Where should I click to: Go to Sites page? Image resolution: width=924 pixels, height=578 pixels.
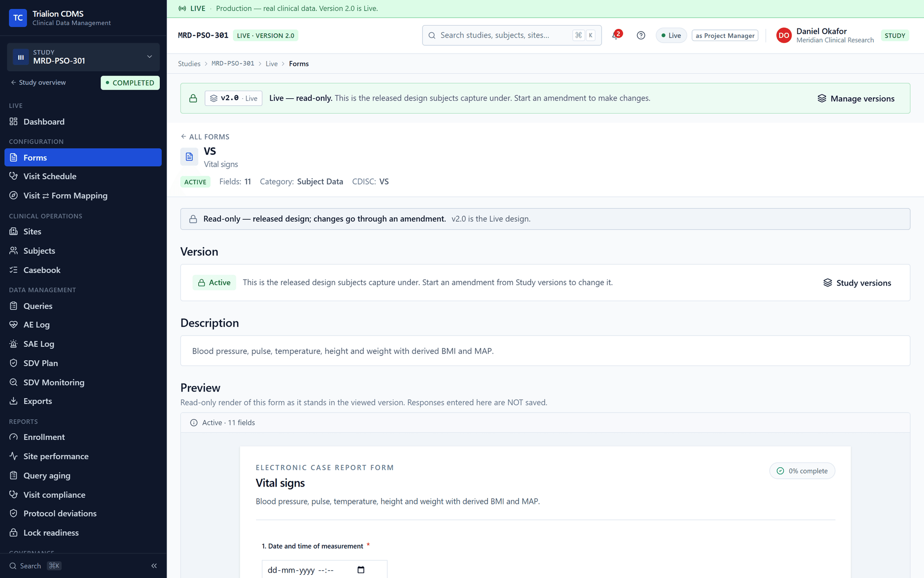[83, 232]
